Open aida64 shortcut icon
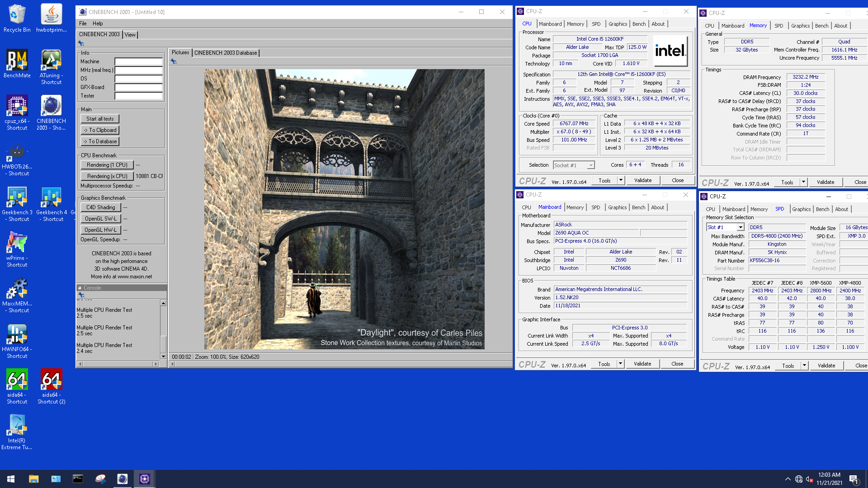The image size is (868, 488). tap(17, 386)
